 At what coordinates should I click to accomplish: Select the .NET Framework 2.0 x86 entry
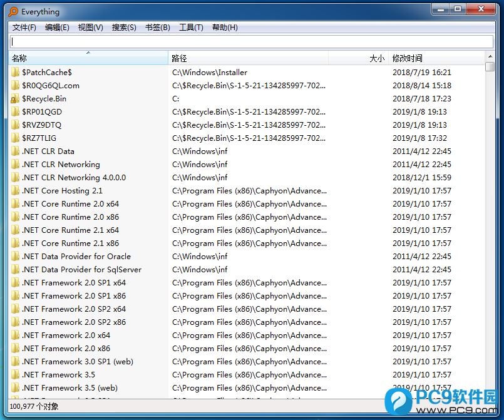point(66,349)
